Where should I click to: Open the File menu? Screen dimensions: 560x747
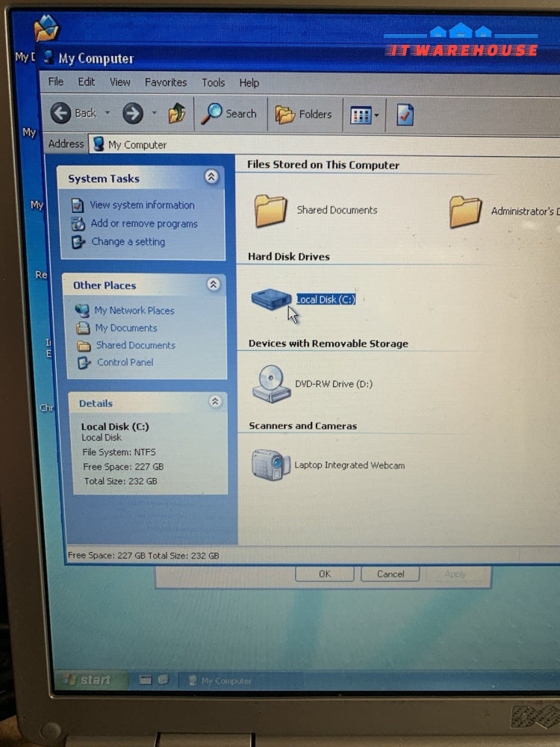coord(56,81)
